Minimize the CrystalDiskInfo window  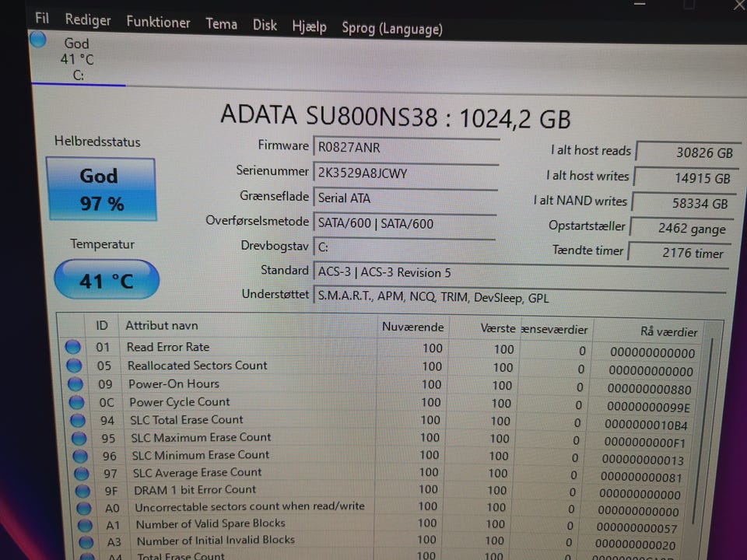pos(640,4)
